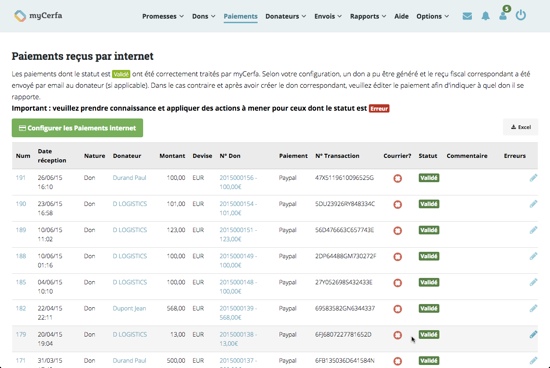
Task: Click courrier status circle for payment 188
Action: click(397, 257)
